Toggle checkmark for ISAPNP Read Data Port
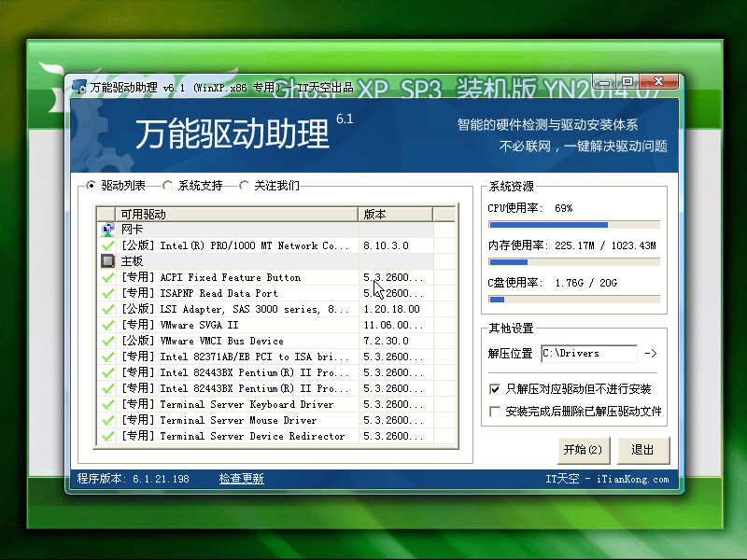The width and height of the screenshot is (747, 560). pos(107,293)
